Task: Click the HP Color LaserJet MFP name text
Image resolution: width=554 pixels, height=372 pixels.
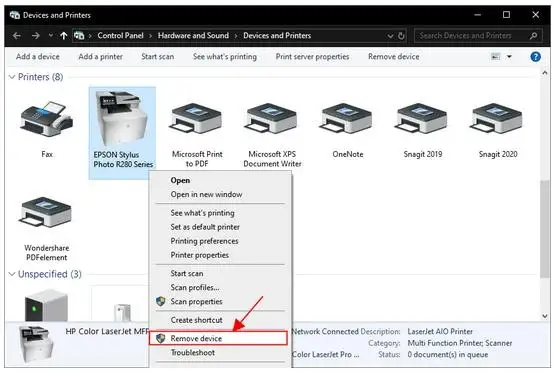Action: (107, 331)
